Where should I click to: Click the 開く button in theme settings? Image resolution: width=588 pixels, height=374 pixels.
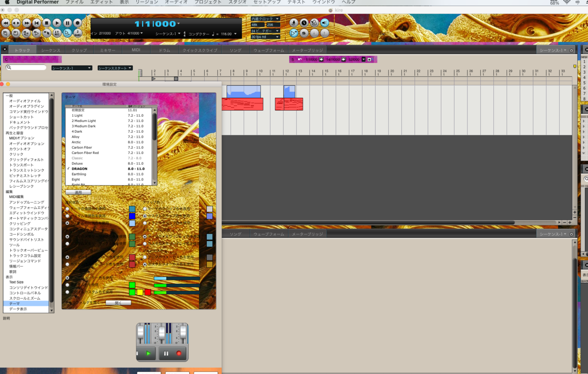click(119, 303)
